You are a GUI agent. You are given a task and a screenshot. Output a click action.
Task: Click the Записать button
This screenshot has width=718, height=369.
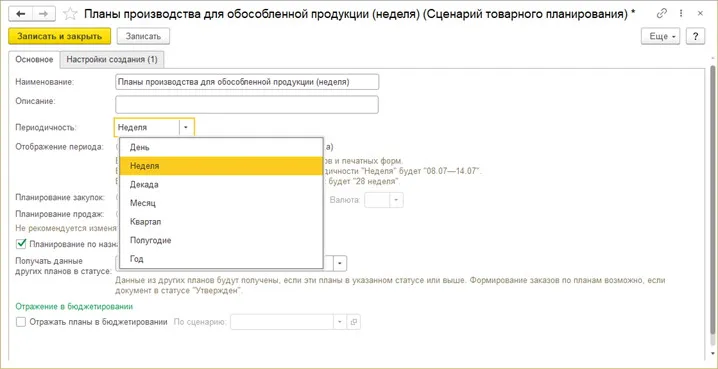[143, 37]
